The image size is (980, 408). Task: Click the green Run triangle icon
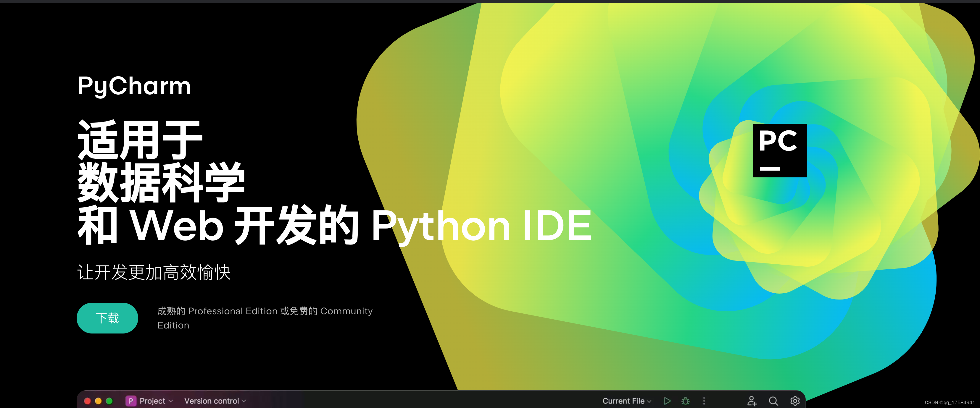point(667,401)
